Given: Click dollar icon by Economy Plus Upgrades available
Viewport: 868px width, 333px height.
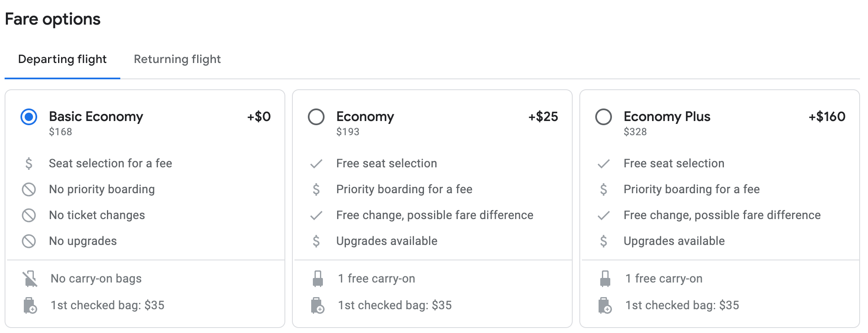Looking at the screenshot, I should [x=604, y=241].
